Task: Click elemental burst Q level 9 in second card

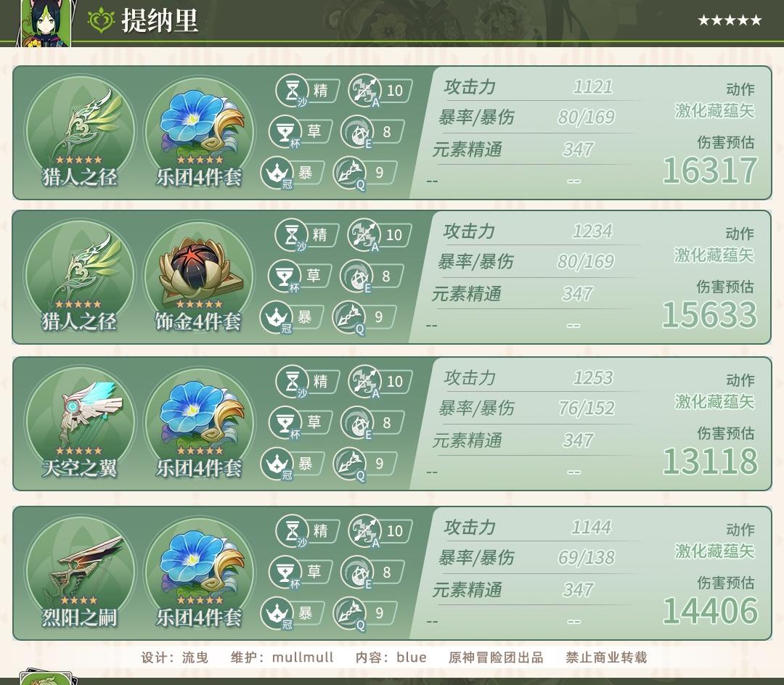Action: [x=364, y=317]
